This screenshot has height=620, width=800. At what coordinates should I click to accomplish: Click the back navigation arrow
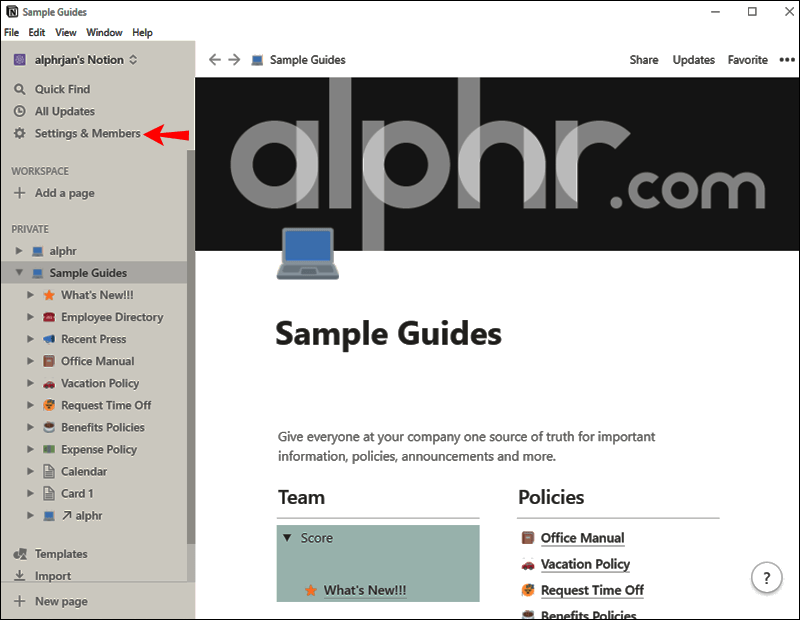coord(215,60)
